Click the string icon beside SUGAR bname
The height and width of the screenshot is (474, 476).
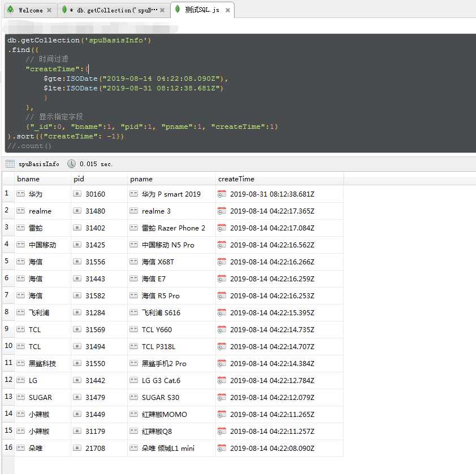[x=21, y=397]
